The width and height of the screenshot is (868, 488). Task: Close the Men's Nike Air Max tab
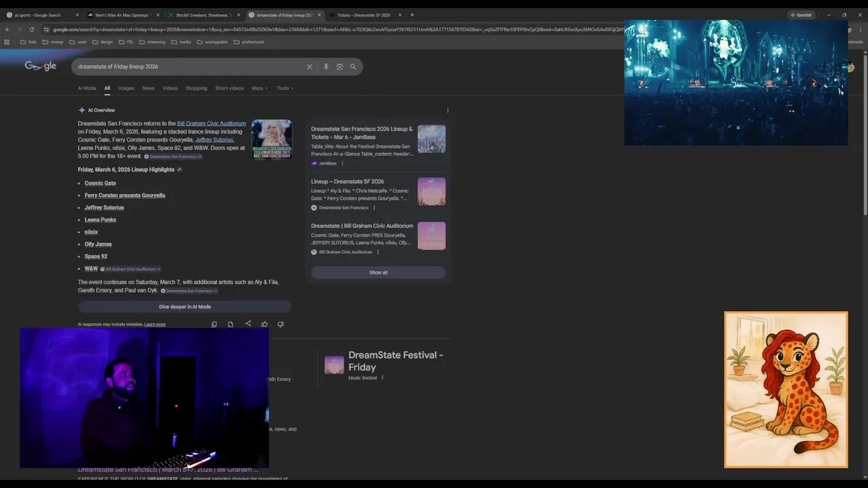(158, 15)
